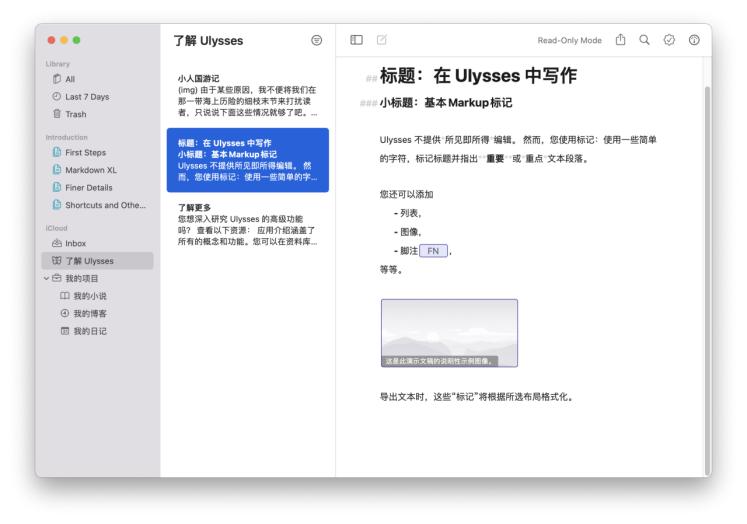The image size is (747, 524).
Task: Open the share export icon
Action: coord(620,40)
